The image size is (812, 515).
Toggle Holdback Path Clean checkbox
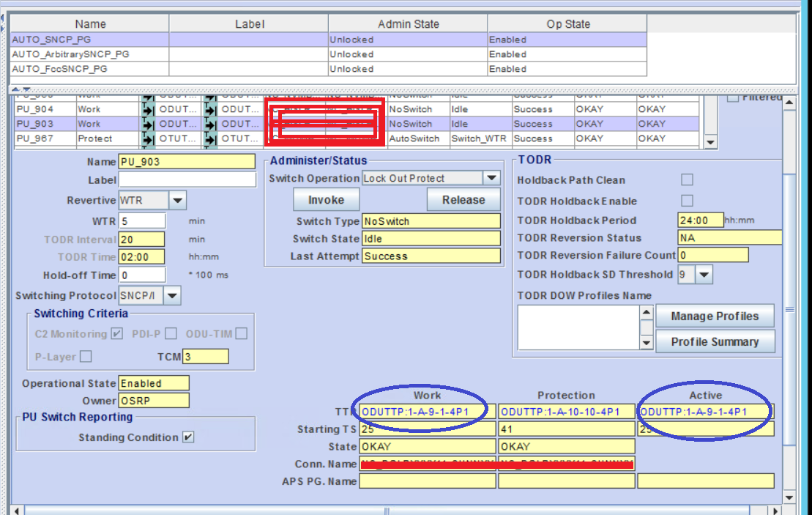pos(688,179)
